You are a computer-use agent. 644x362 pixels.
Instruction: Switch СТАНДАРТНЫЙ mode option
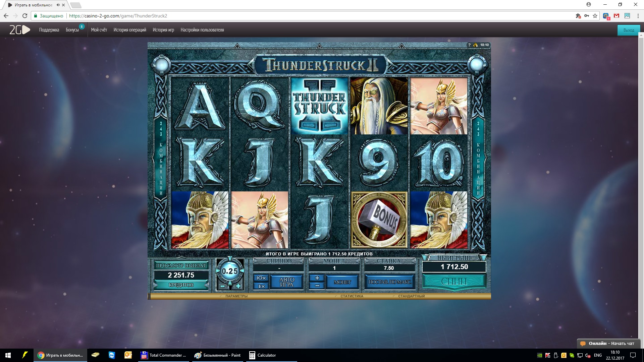(411, 296)
